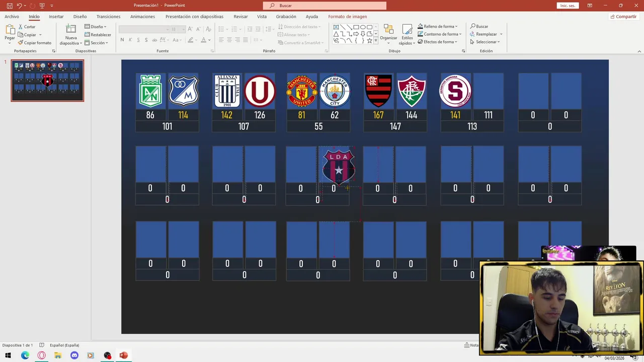The image size is (644, 362).
Task: Open the Animaciones tab
Action: click(143, 17)
